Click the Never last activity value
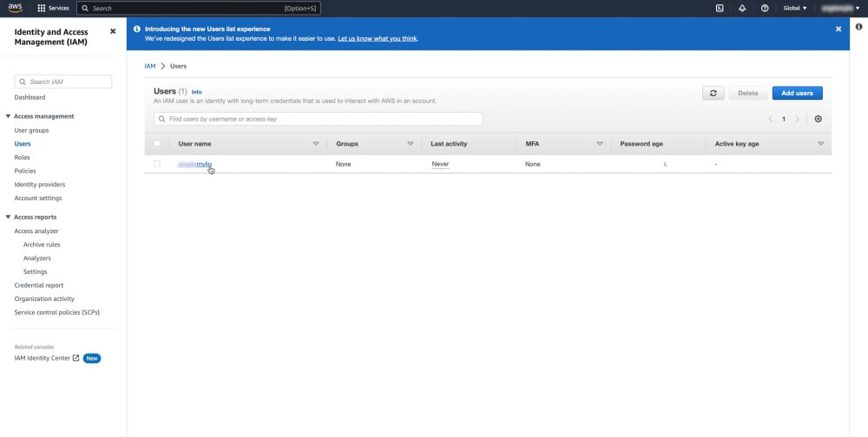The height and width of the screenshot is (437, 868). coord(440,164)
